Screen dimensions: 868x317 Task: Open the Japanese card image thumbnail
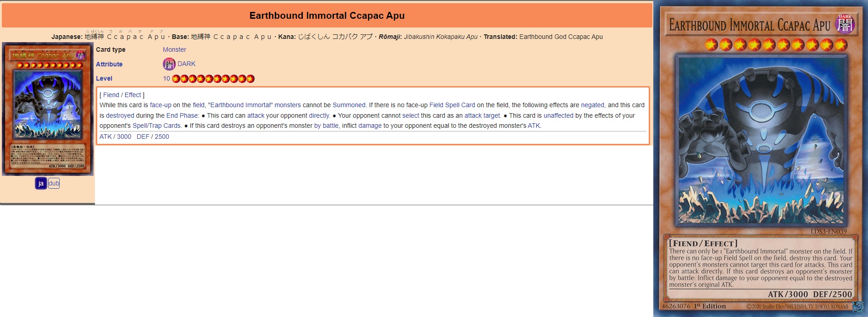pyautogui.click(x=48, y=109)
